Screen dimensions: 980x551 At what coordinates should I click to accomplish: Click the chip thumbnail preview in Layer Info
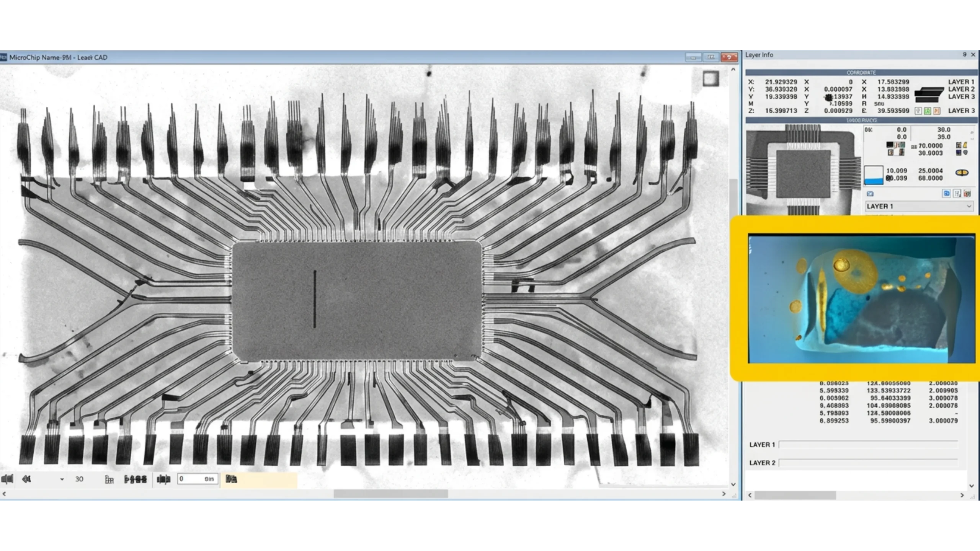(803, 170)
